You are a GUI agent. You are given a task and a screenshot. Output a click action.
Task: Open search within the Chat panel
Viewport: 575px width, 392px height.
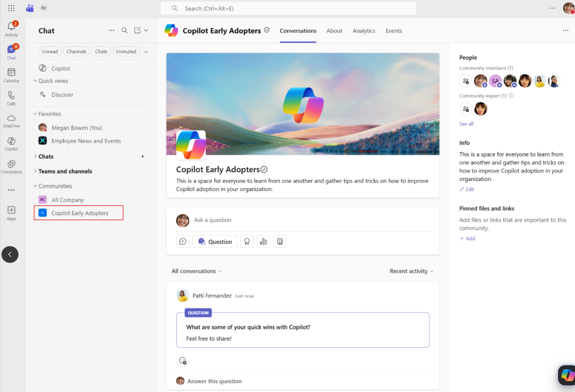point(124,30)
